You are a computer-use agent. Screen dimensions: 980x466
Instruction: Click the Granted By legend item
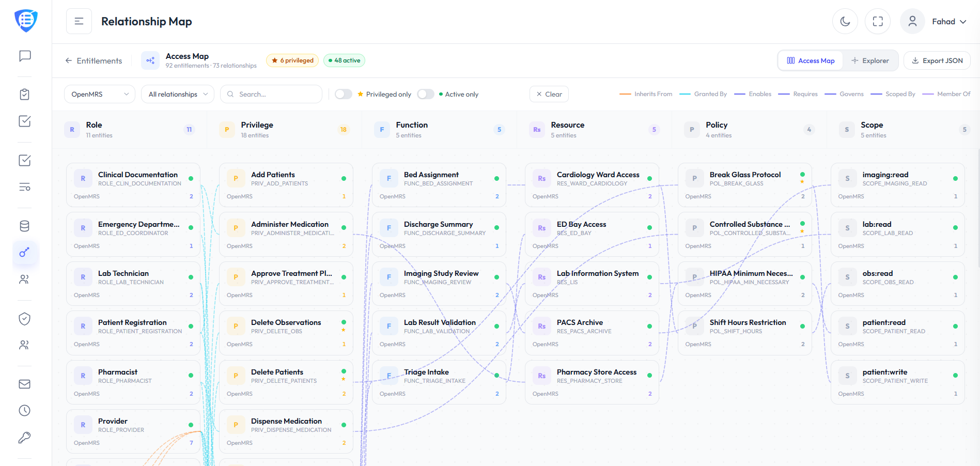703,94
